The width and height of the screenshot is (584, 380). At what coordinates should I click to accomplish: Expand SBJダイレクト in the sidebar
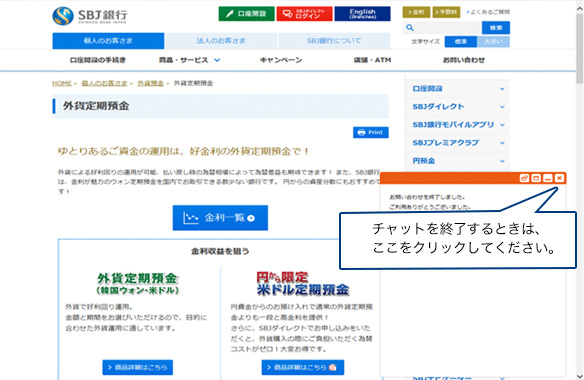coord(457,107)
